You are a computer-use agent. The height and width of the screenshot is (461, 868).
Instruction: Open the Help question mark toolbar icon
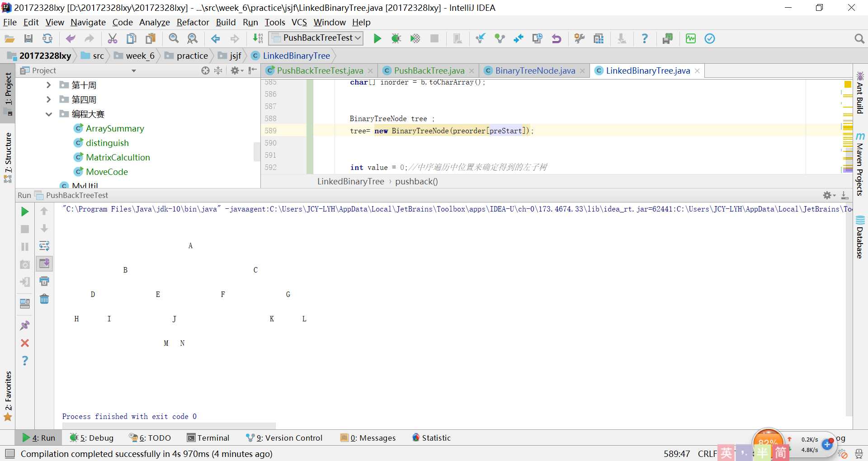(645, 39)
